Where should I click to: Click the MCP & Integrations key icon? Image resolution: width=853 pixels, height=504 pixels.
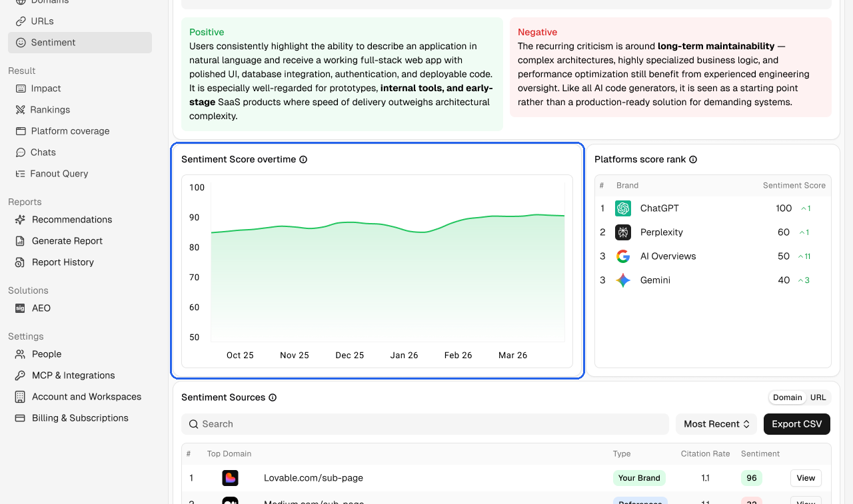(20, 376)
